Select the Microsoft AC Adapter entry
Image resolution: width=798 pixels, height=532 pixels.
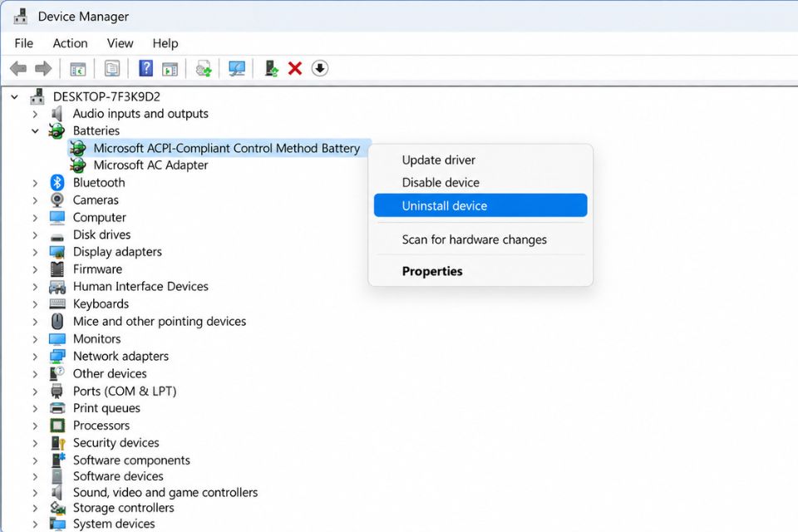click(150, 165)
